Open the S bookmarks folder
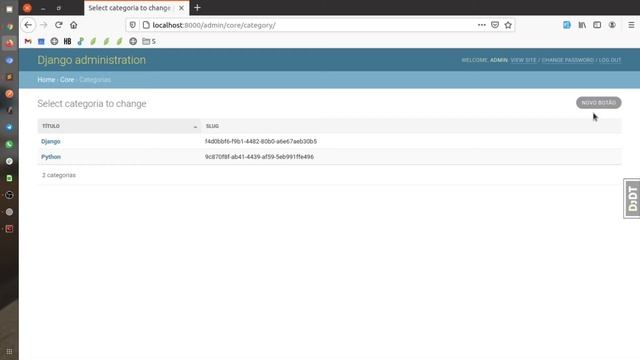 149,41
